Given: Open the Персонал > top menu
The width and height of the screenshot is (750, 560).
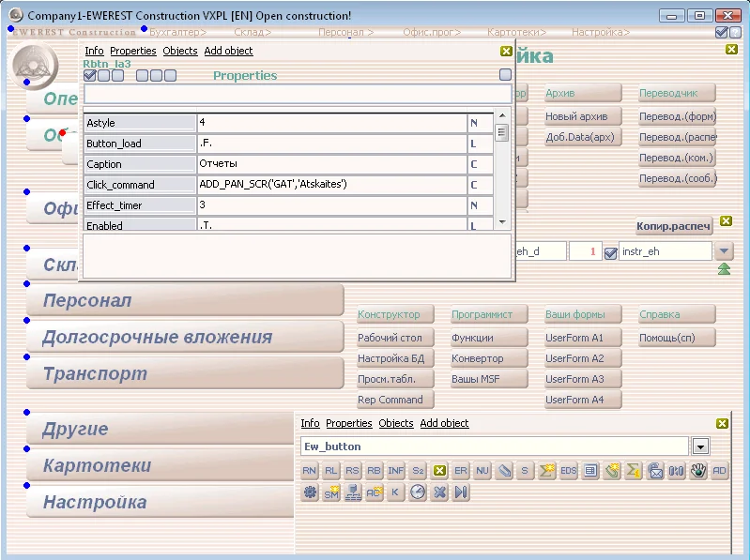Looking at the screenshot, I should [x=345, y=32].
